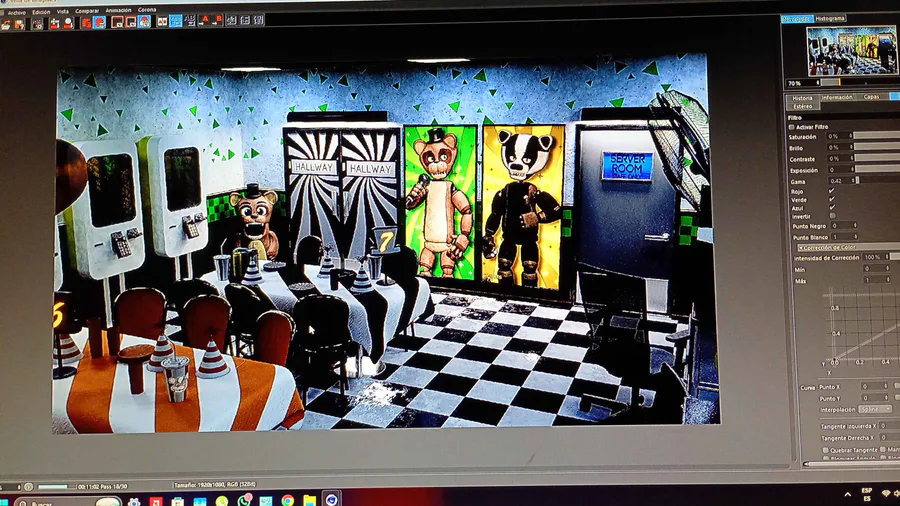Click the Gama 0.42 value field

point(842,181)
